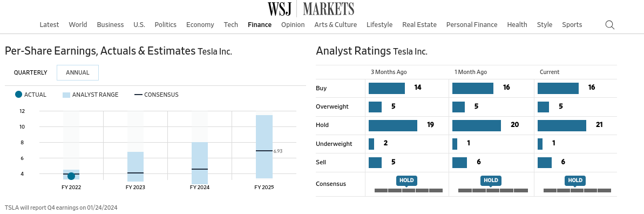This screenshot has height=214, width=644.
Task: Click the 3 Months Ago HOLD badge
Action: pyautogui.click(x=406, y=180)
